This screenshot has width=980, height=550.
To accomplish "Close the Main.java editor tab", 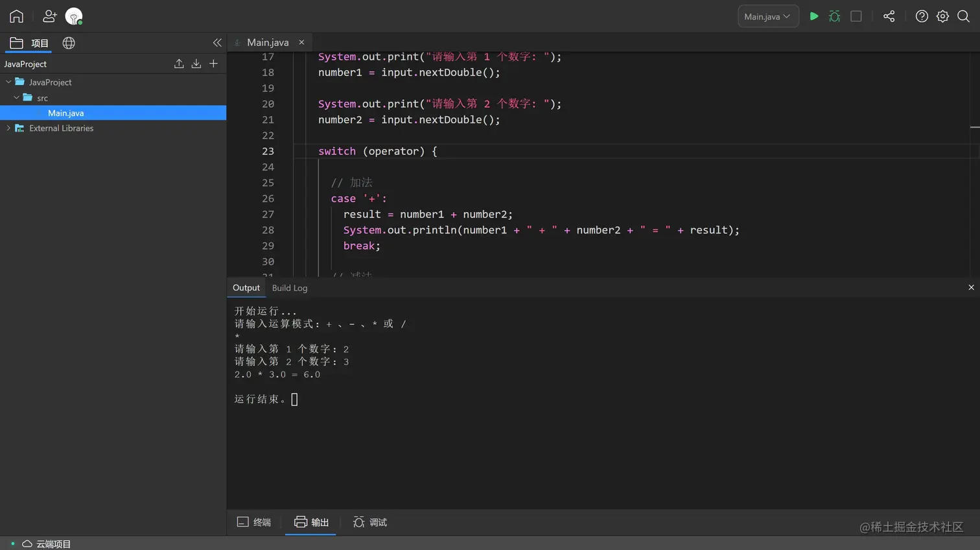I will [301, 42].
